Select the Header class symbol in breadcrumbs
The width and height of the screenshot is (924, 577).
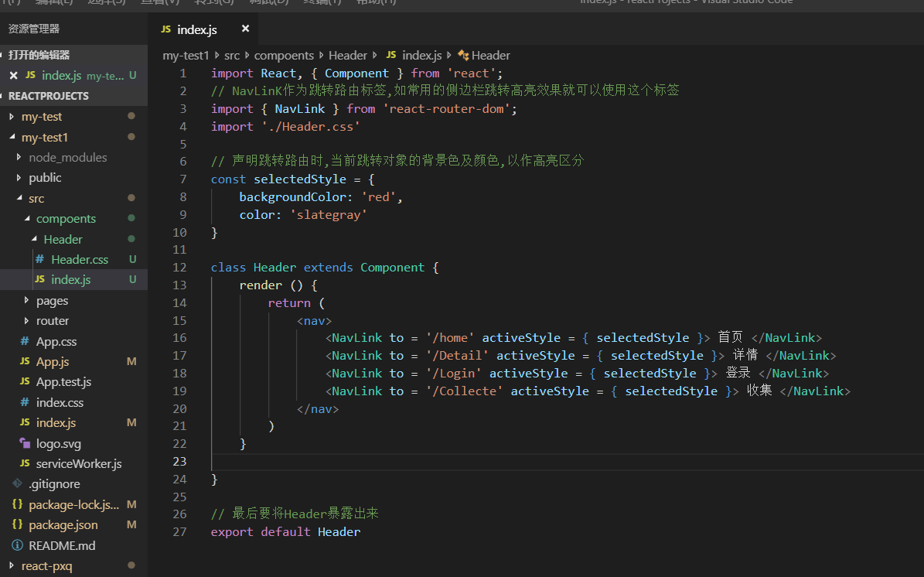(x=490, y=55)
